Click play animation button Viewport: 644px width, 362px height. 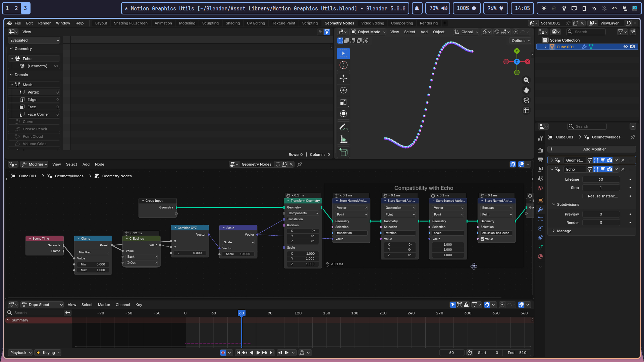(258, 353)
